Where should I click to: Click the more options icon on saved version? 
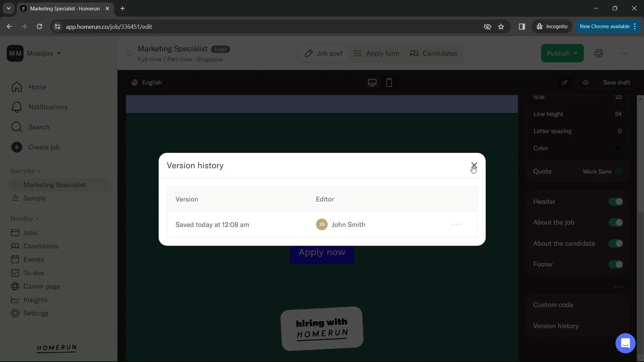pyautogui.click(x=457, y=225)
